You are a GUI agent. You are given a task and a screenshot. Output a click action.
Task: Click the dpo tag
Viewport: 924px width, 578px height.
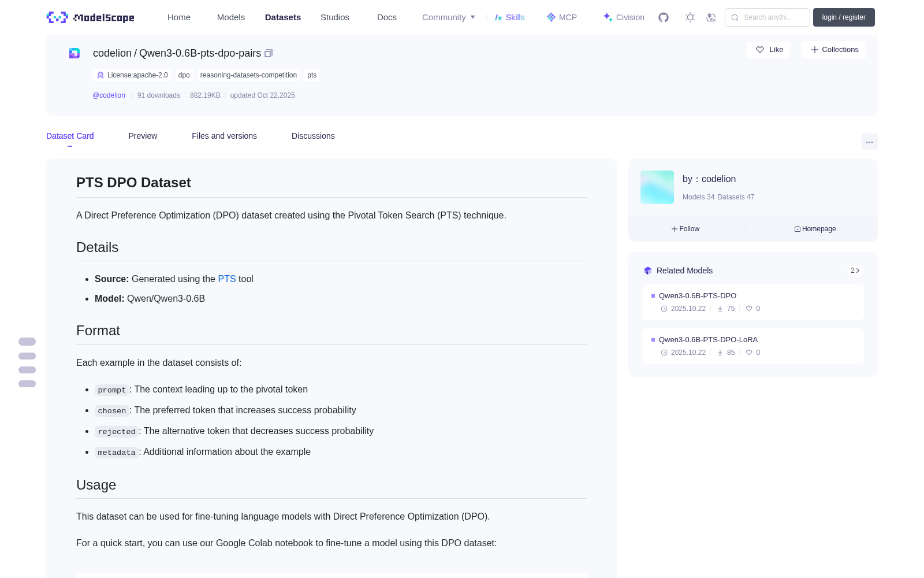pyautogui.click(x=184, y=75)
